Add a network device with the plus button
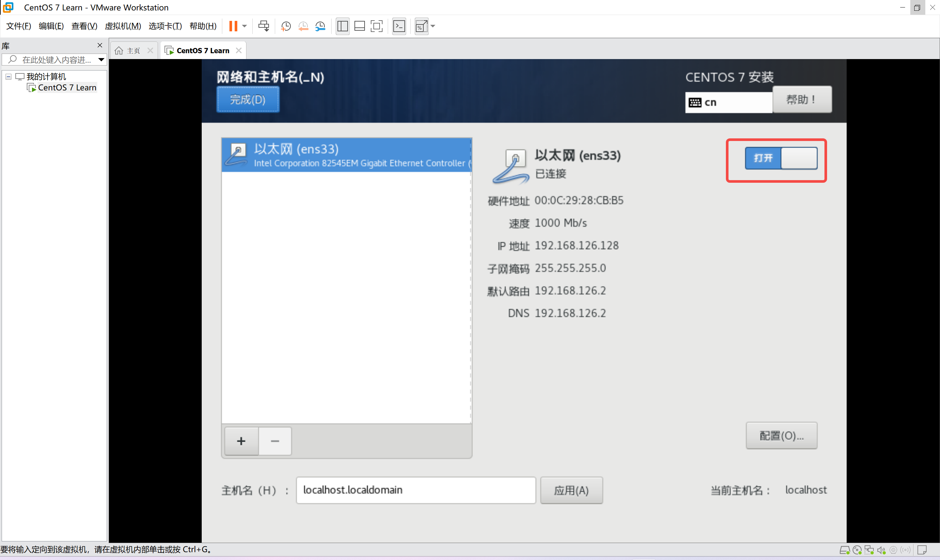 [x=242, y=441]
